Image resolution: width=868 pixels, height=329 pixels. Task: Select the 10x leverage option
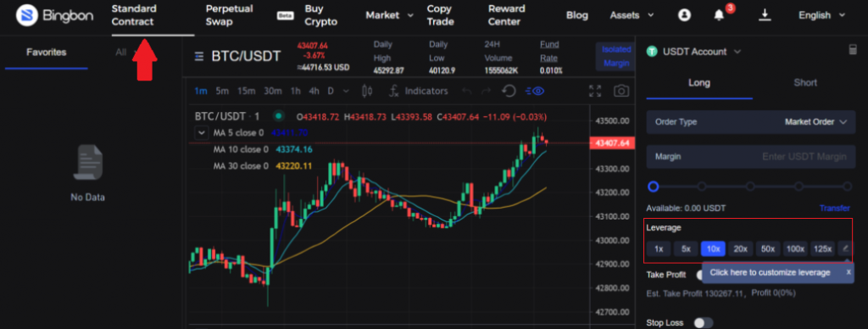tap(713, 248)
